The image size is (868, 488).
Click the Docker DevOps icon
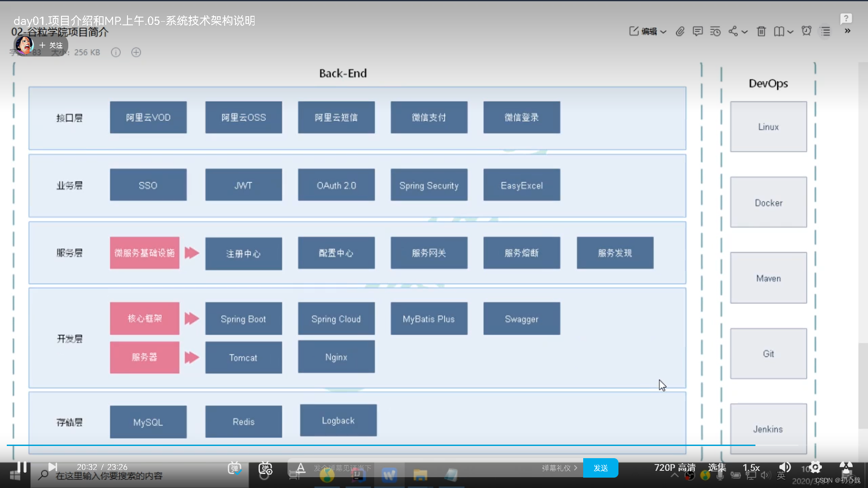pyautogui.click(x=768, y=202)
